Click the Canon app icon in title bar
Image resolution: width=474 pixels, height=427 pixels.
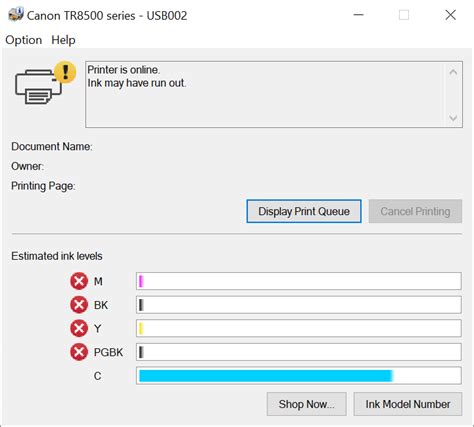16,15
